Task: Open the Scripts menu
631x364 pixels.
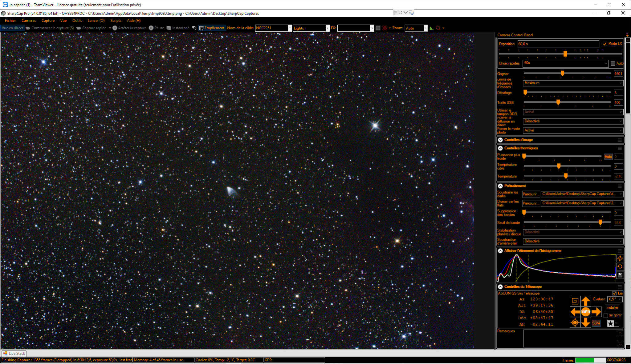Action: [x=116, y=21]
